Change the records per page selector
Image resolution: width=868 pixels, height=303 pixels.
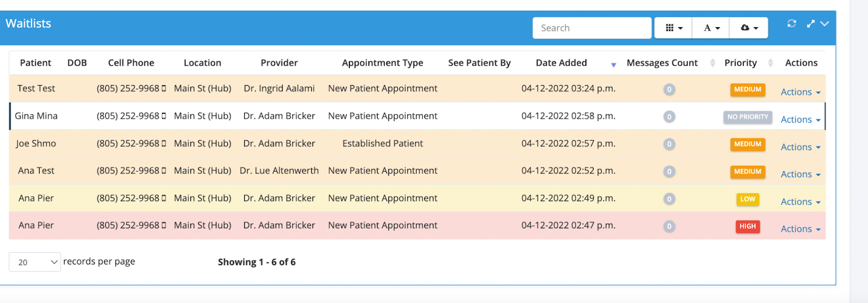pos(35,262)
